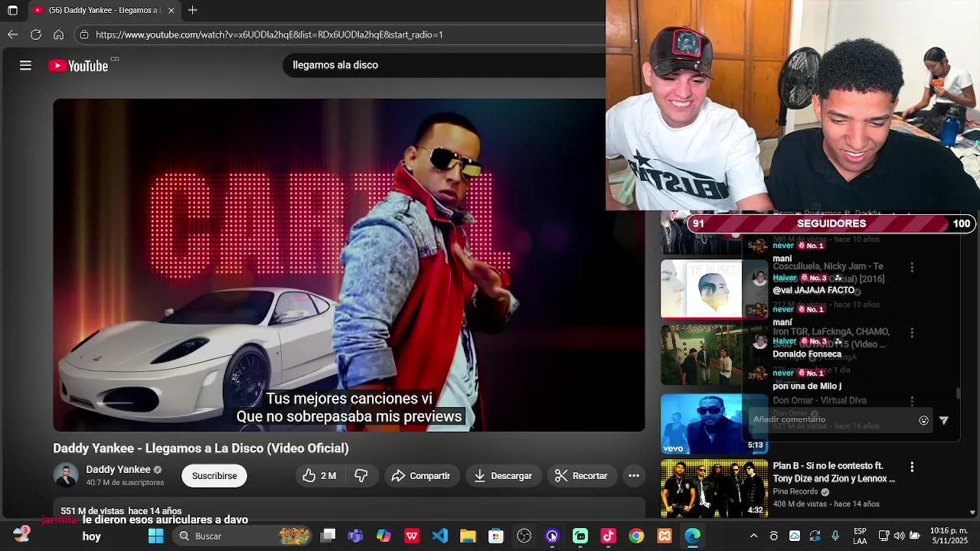Screen dimensions: 980x551
Task: Open the Iron TGR video thumbnail
Action: pyautogui.click(x=714, y=355)
